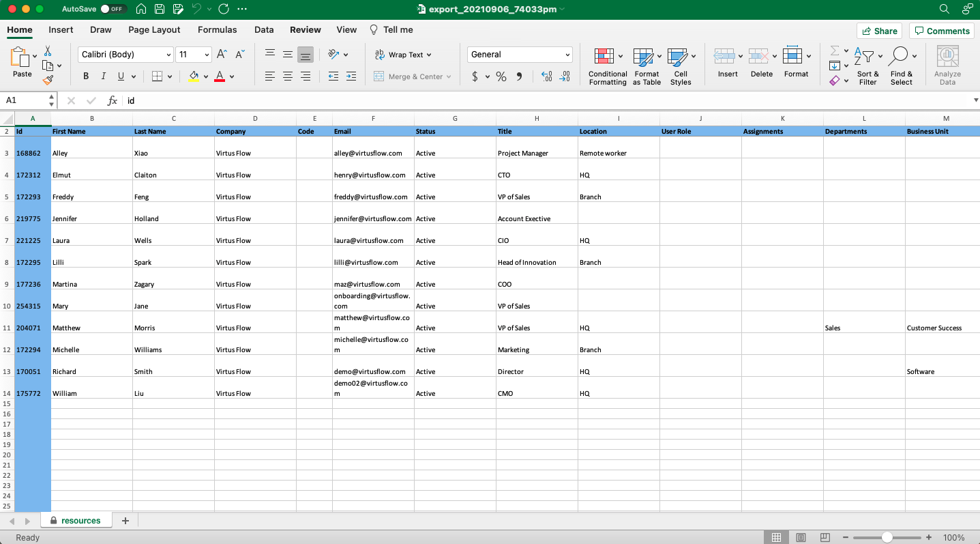
Task: Open Sort & Filter
Action: (868, 66)
